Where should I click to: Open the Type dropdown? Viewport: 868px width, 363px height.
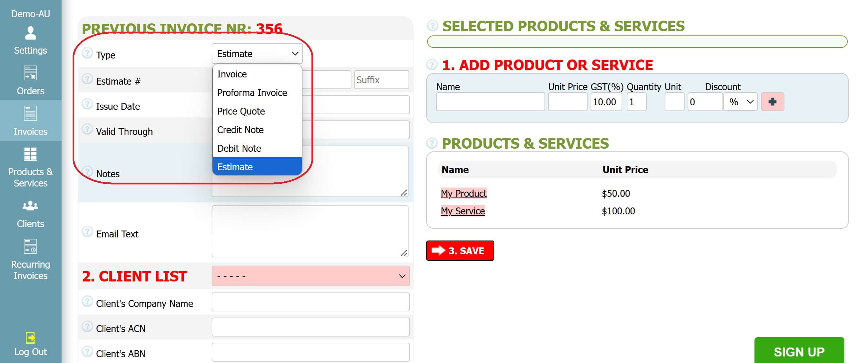tap(257, 53)
